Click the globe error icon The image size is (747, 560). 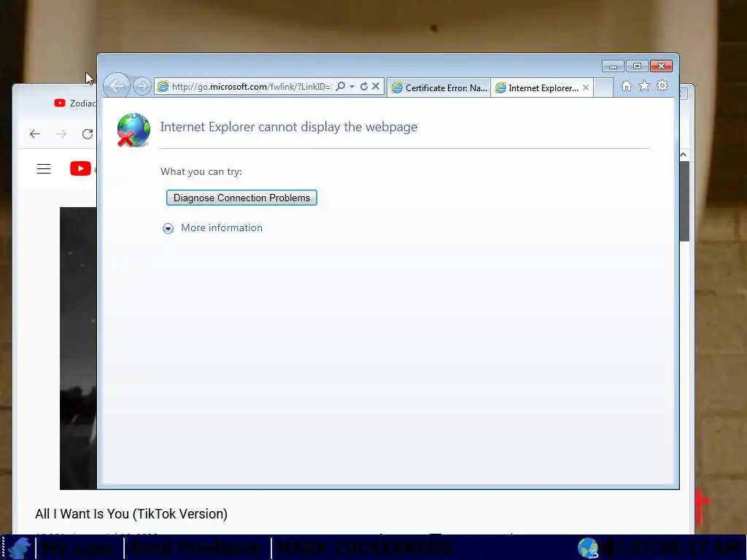click(x=133, y=130)
